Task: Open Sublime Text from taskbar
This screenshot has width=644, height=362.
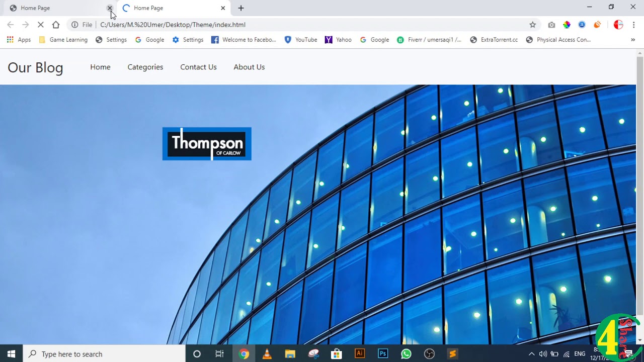Action: (x=452, y=354)
